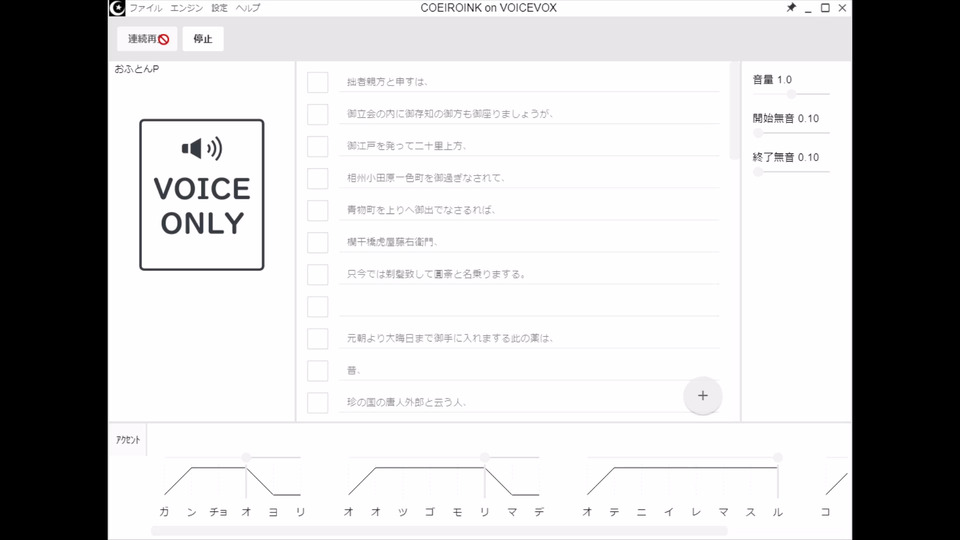
Task: Open the ヘルプ menu
Action: click(248, 8)
